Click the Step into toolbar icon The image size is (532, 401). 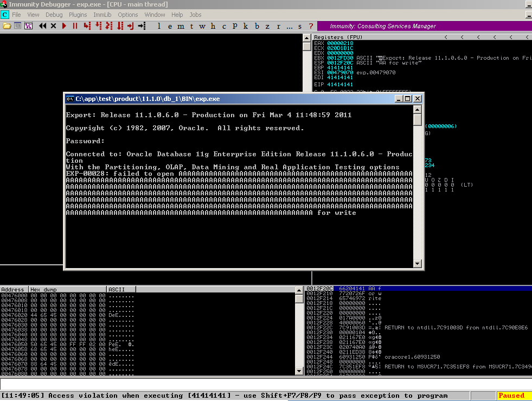[87, 26]
